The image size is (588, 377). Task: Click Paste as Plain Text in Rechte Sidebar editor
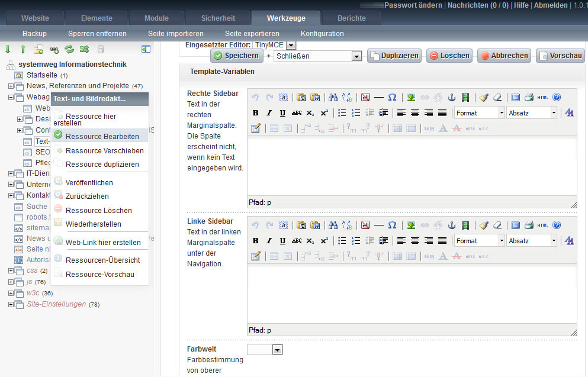(x=301, y=98)
